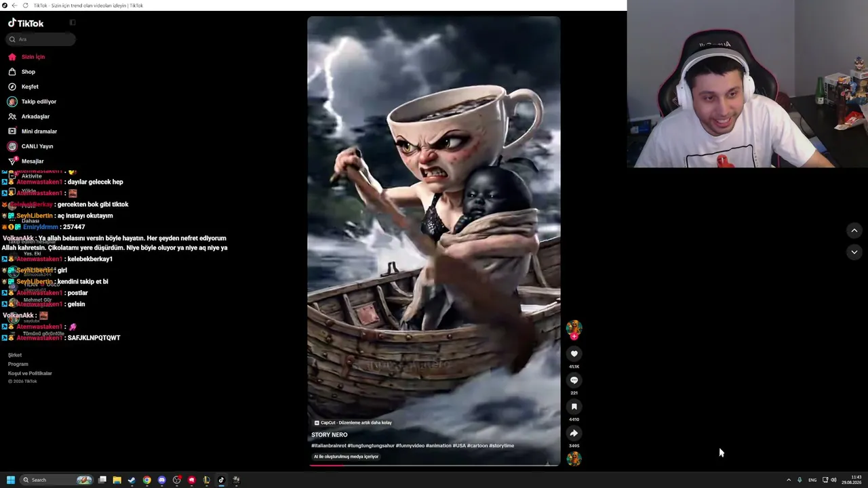This screenshot has height=488, width=868.
Task: Click the CANLI Yayın live icon
Action: [12, 146]
